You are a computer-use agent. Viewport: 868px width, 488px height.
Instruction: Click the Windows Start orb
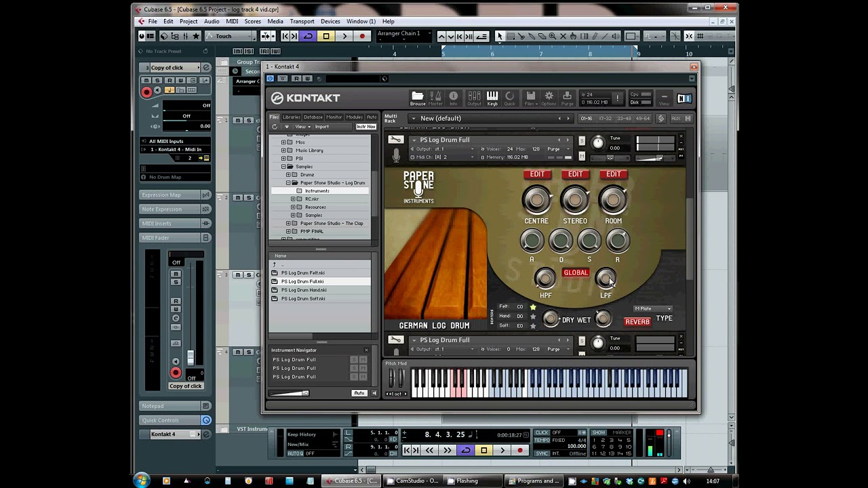pyautogui.click(x=141, y=481)
